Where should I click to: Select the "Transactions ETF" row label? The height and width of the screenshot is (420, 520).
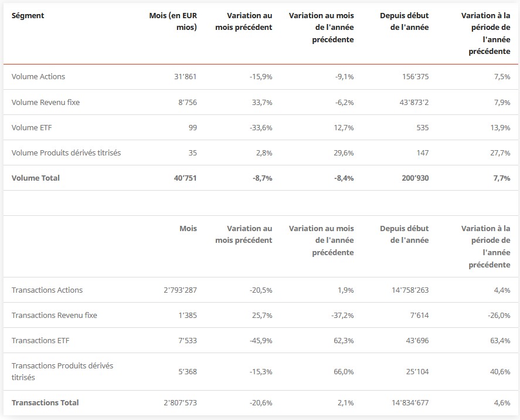click(x=40, y=340)
